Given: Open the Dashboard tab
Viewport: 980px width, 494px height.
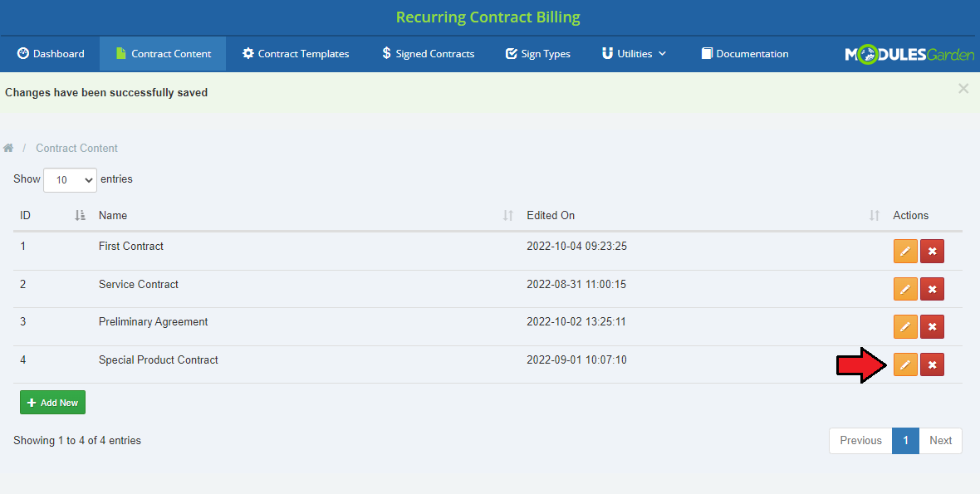Looking at the screenshot, I should click(x=51, y=54).
